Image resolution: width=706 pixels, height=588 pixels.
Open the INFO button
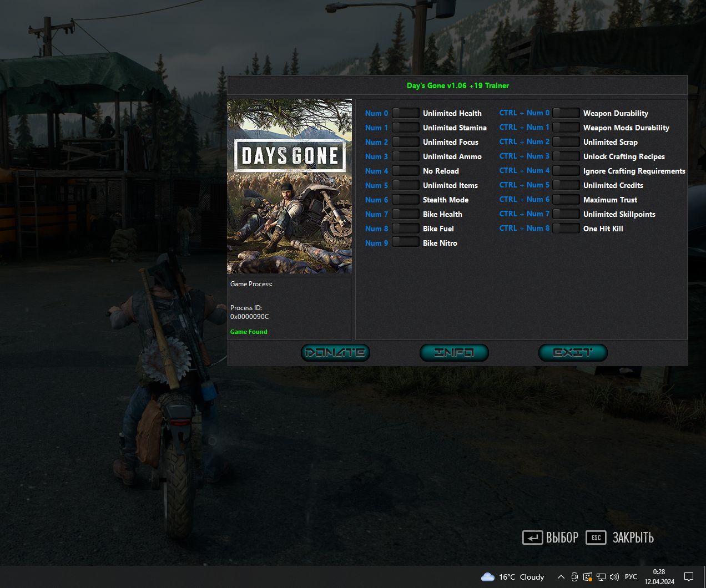[454, 353]
